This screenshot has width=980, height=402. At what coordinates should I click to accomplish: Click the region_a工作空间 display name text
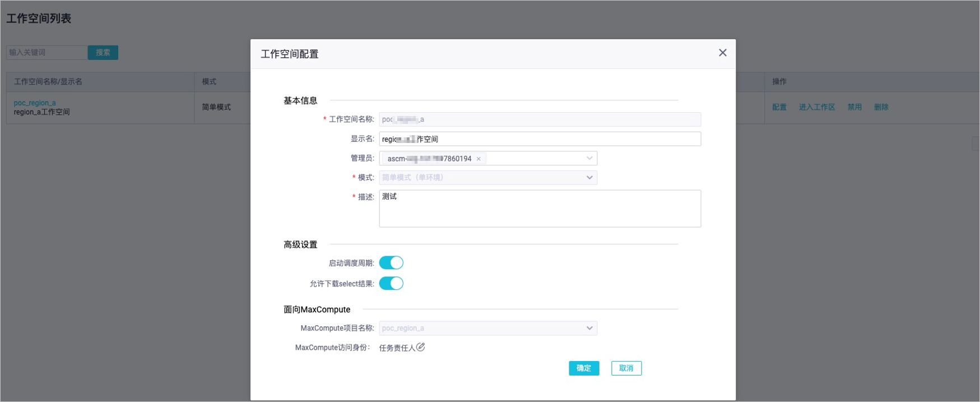(x=42, y=112)
